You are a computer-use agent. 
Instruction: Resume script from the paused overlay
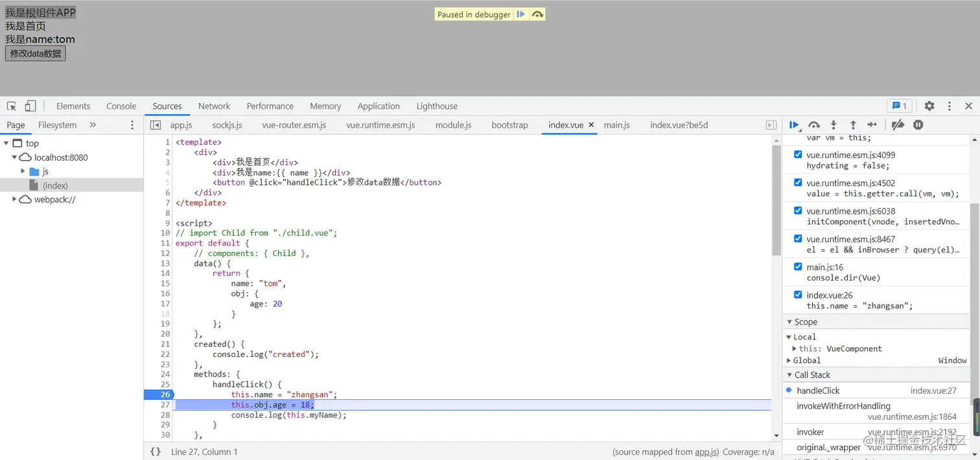pyautogui.click(x=521, y=14)
